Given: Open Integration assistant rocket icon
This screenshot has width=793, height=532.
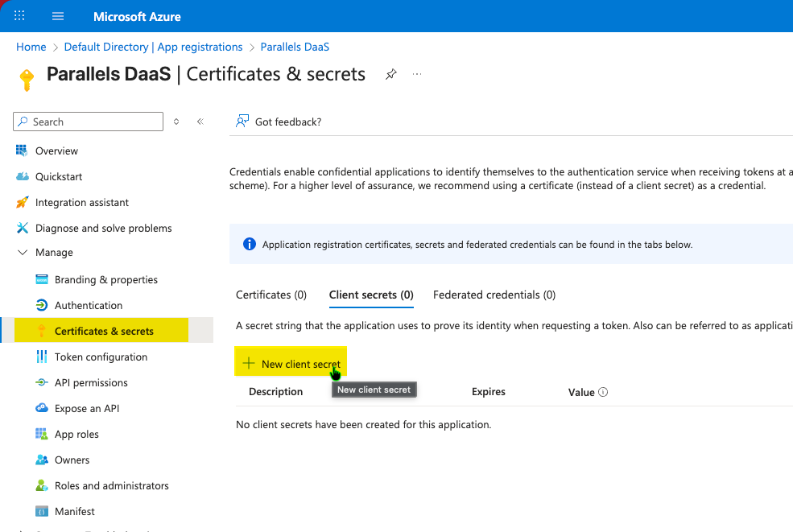Looking at the screenshot, I should [x=23, y=202].
